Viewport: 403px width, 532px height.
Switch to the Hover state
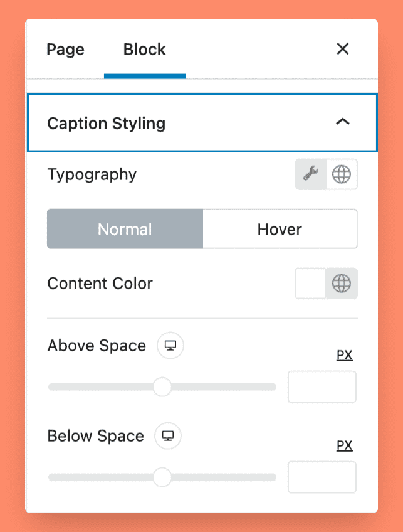280,229
